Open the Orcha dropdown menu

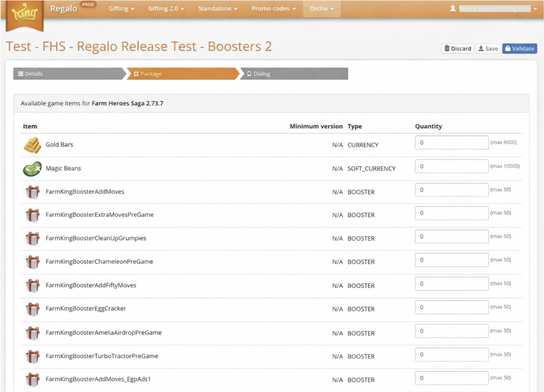[x=321, y=9]
